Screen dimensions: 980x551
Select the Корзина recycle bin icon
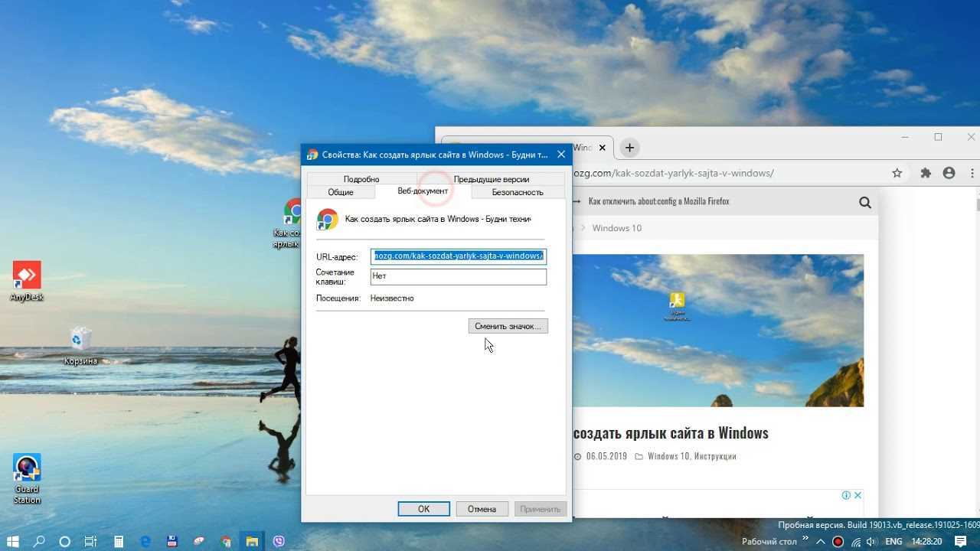[80, 341]
